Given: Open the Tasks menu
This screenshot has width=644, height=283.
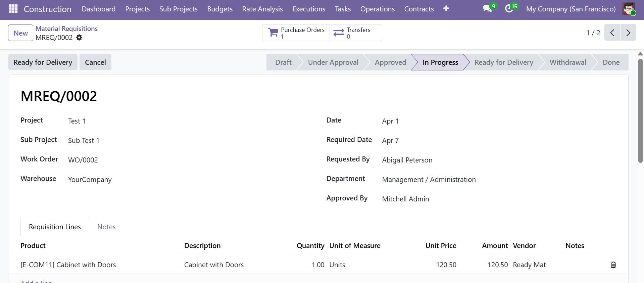Looking at the screenshot, I should point(343,9).
